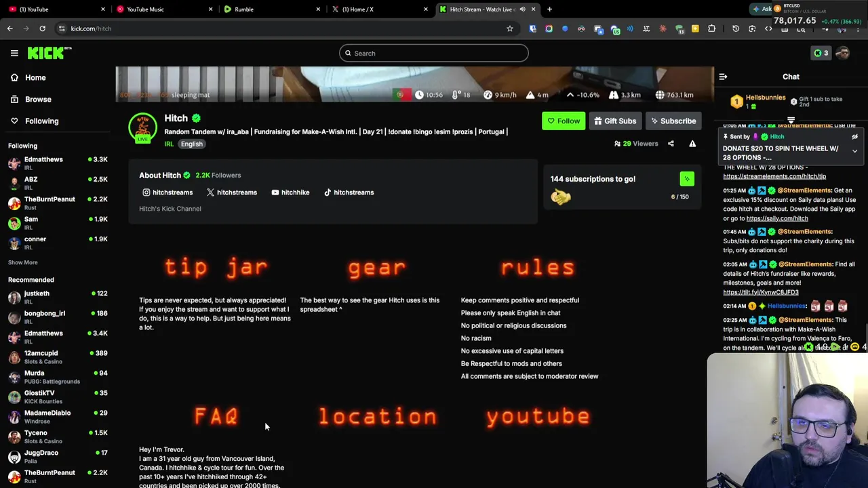The width and height of the screenshot is (868, 488).
Task: Open the Sam channel in Following
Action: point(58,223)
